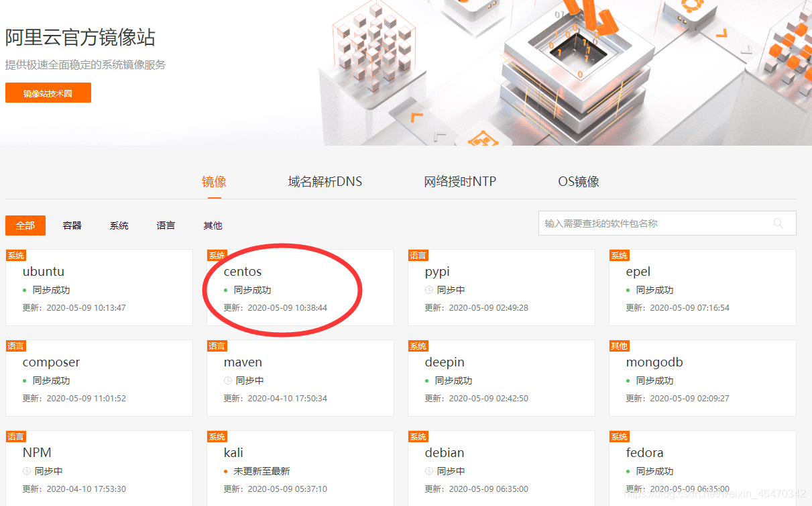Screen dimensions: 812x506
Task: Focus the package name search field
Action: [667, 223]
